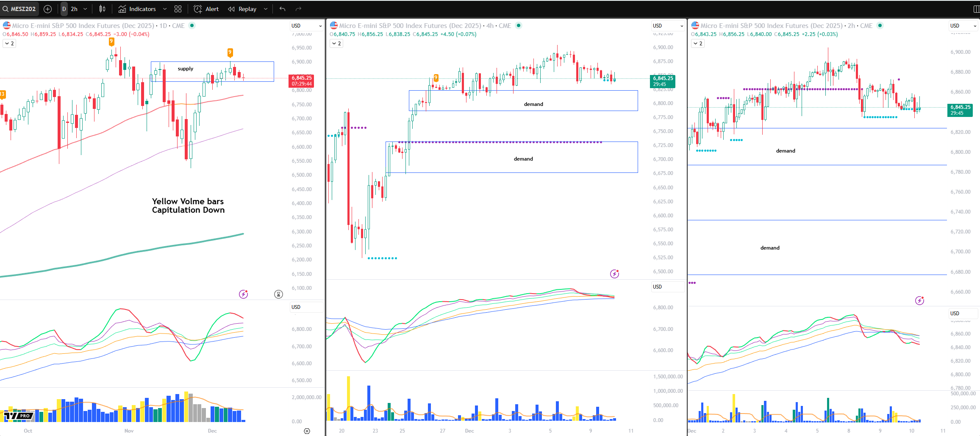
Task: Open the Indicators menu
Action: click(137, 9)
